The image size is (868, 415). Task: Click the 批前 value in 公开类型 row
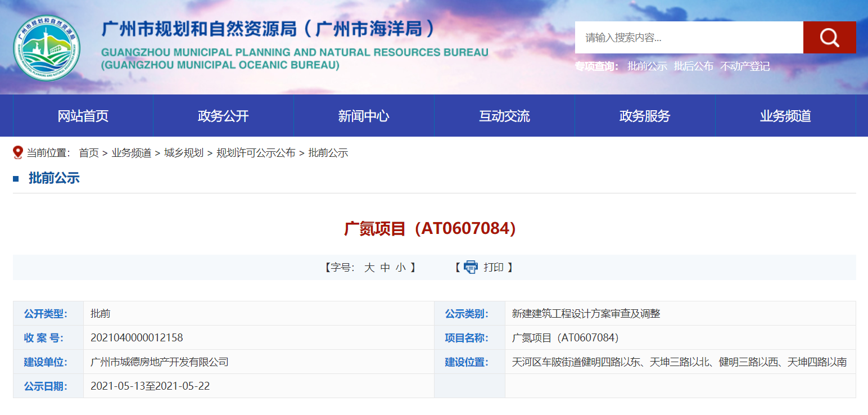pyautogui.click(x=101, y=314)
